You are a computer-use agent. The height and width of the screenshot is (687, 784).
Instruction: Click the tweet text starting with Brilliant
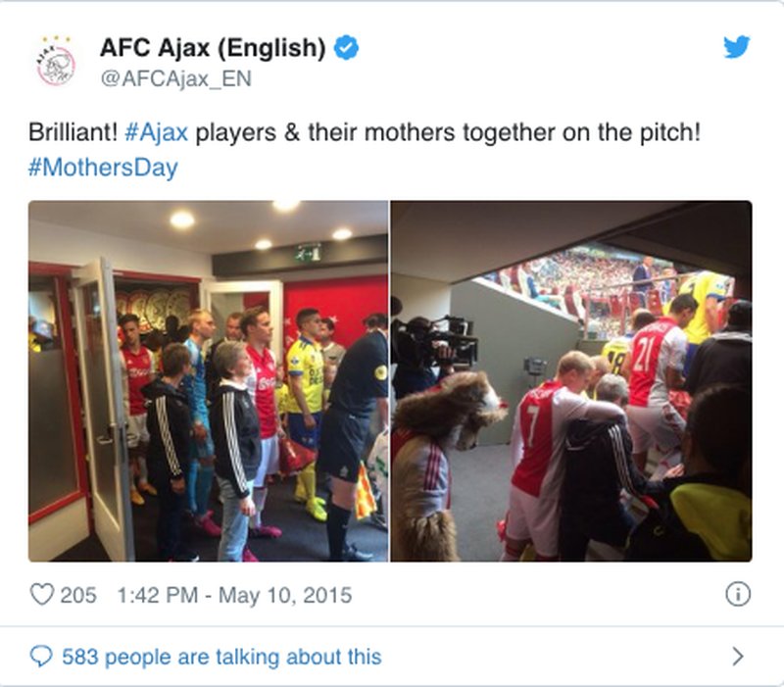click(x=365, y=150)
